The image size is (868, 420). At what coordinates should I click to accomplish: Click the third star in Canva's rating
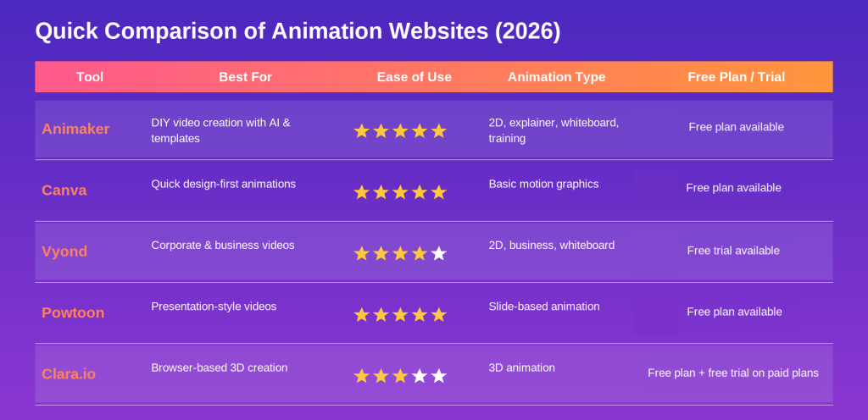coord(400,192)
